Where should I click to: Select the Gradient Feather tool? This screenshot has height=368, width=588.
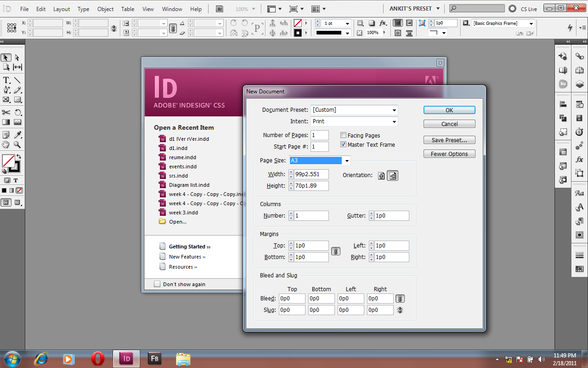[17, 122]
